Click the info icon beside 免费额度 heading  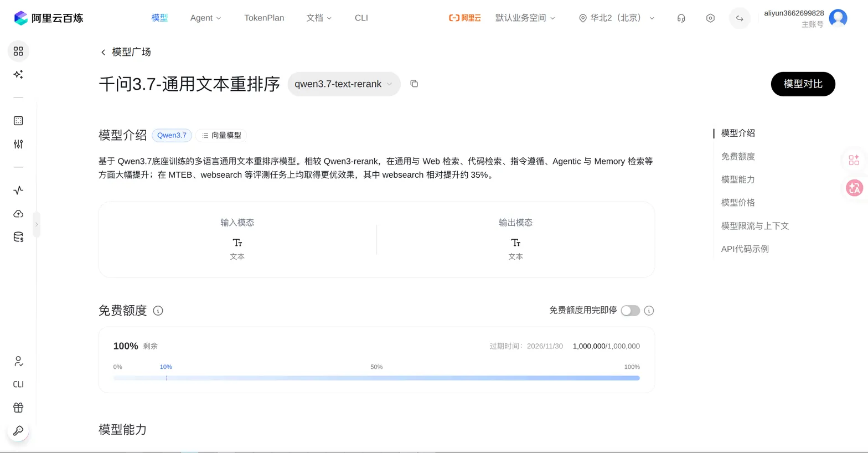pyautogui.click(x=158, y=311)
